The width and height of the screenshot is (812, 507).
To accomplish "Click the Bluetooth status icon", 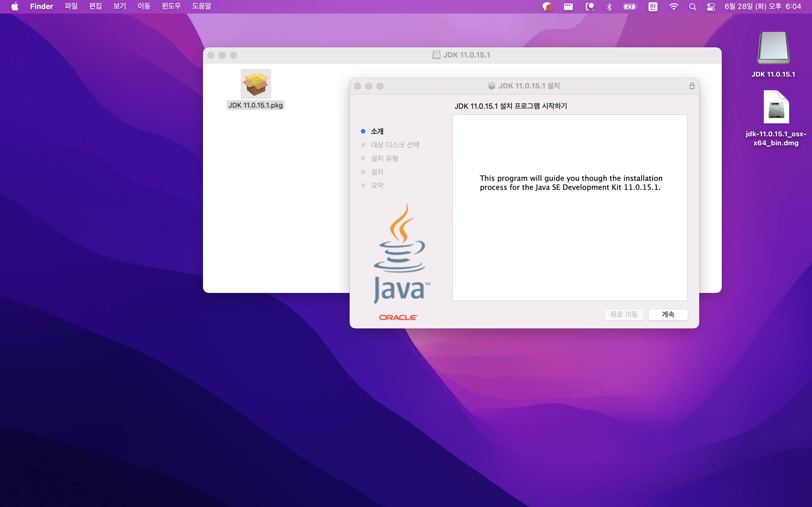I will pos(609,7).
